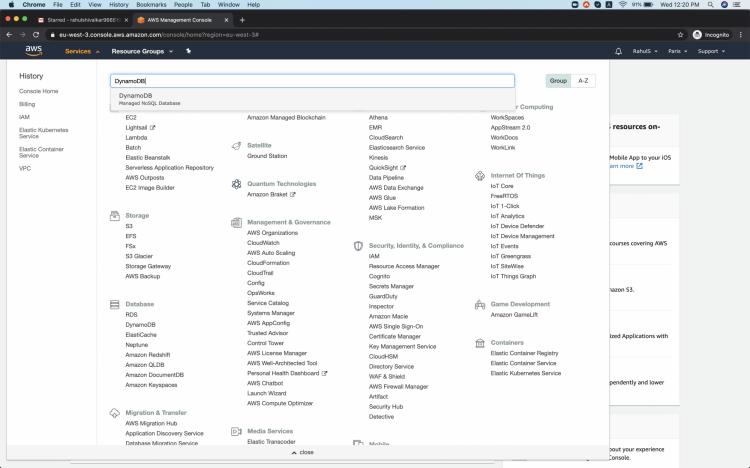Viewport: 750px width, 468px height.
Task: Switch service list to Group view
Action: tap(558, 81)
